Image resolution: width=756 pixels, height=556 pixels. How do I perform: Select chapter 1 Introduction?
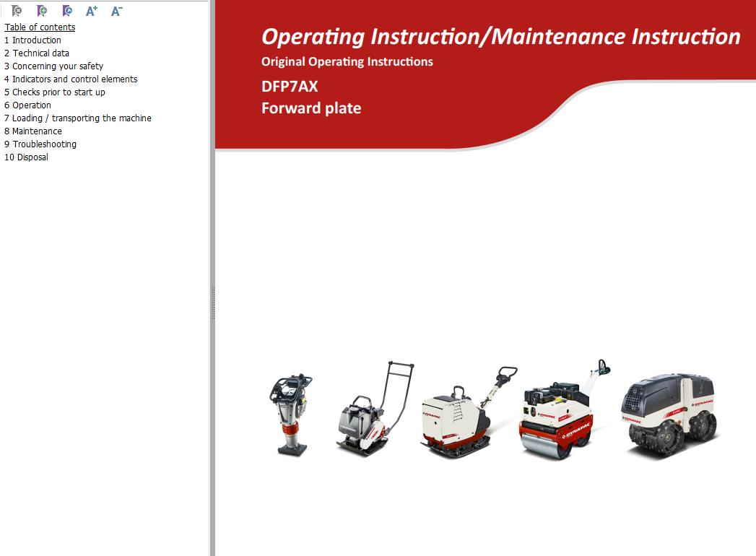point(32,40)
